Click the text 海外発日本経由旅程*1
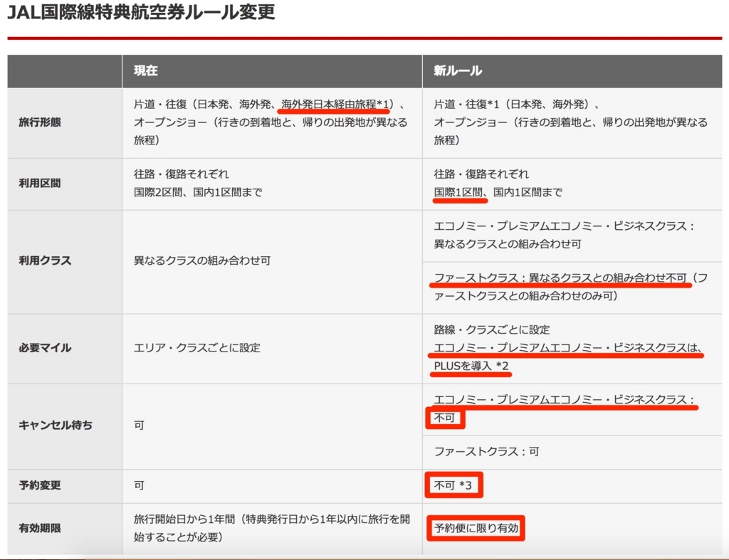The image size is (729, 560). [x=335, y=104]
